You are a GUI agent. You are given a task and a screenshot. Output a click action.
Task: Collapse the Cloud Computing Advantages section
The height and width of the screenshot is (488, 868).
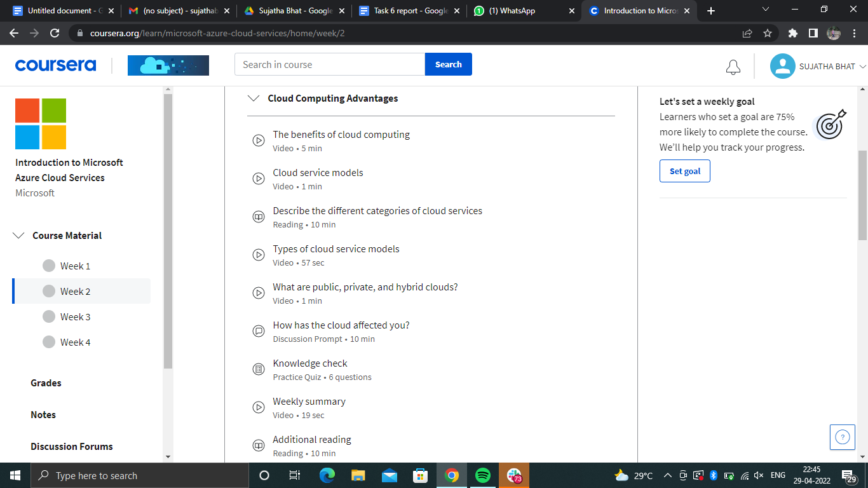[254, 98]
